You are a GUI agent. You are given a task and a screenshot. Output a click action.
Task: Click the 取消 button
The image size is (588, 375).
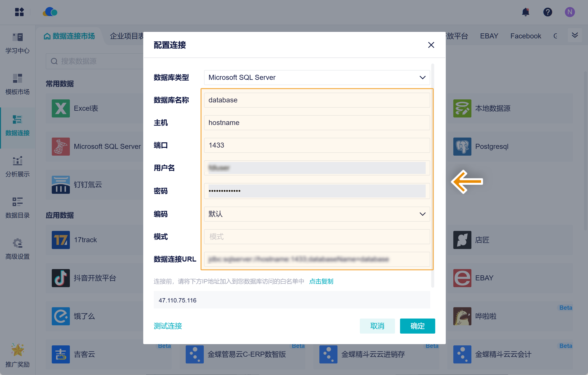click(x=377, y=326)
